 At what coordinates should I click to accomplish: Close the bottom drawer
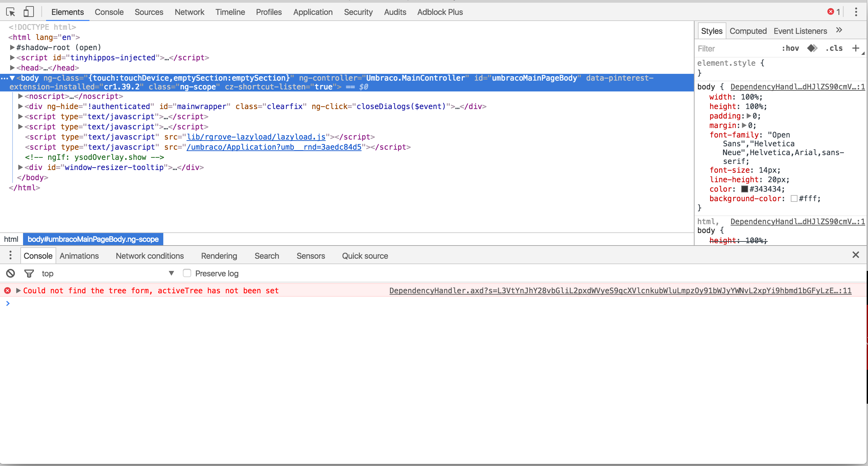coord(855,255)
